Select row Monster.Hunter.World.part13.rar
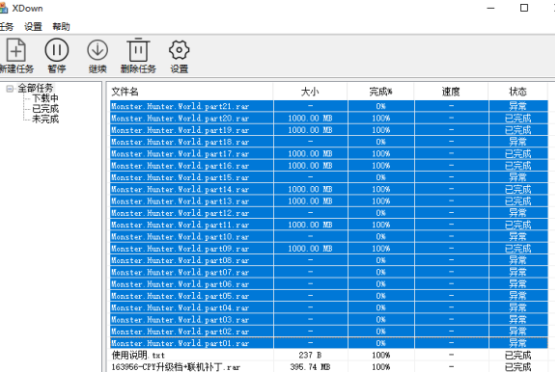Screen dimensions: 555x386 pos(329,201)
